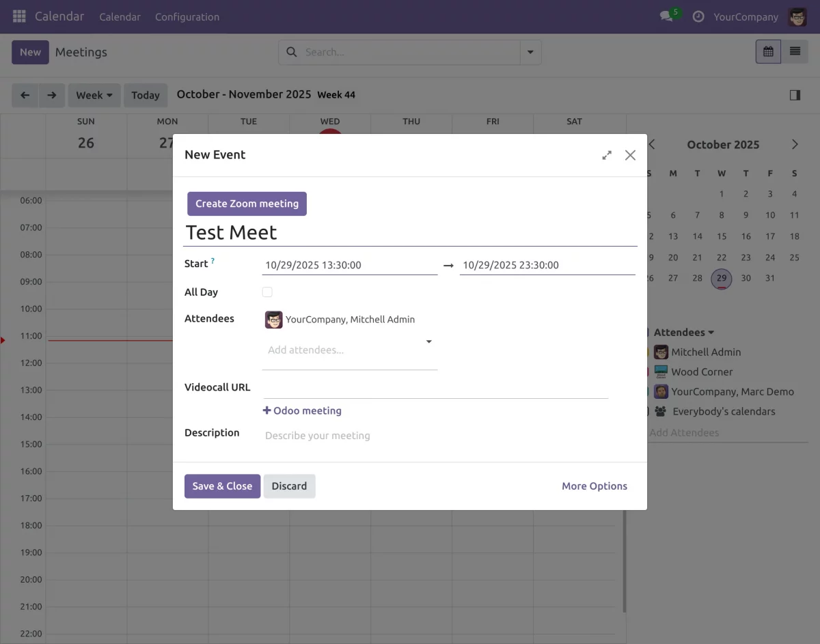Click the Start date input field
Screen dimensions: 820x644
(x=314, y=265)
